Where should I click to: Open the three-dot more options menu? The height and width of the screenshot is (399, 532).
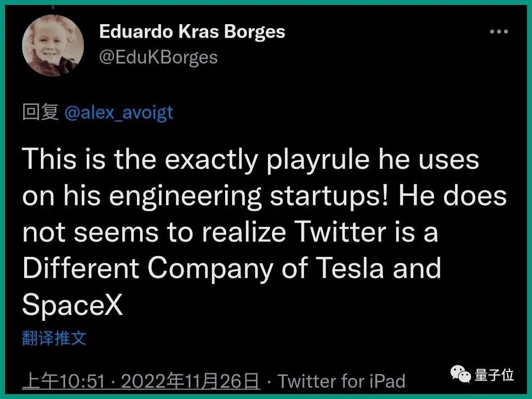tap(499, 32)
